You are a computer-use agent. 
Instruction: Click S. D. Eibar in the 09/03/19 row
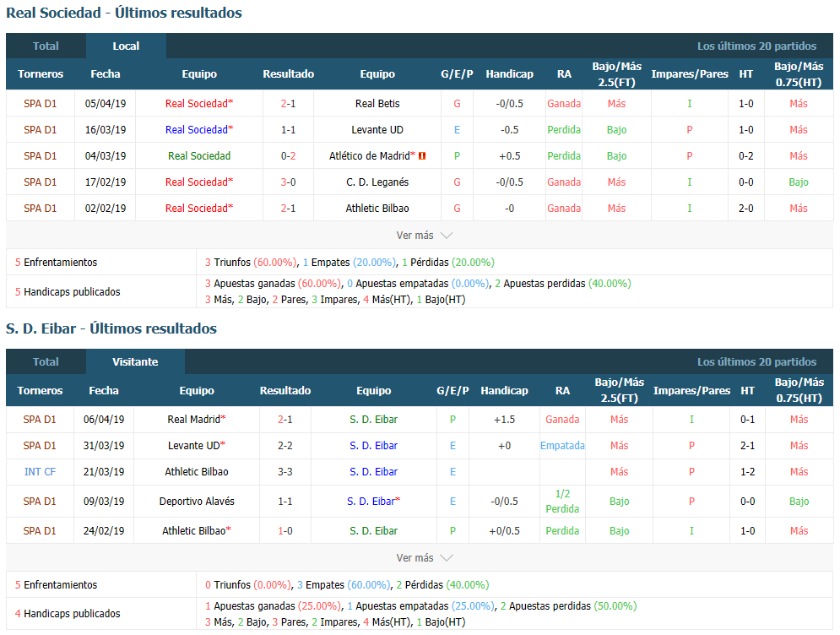tap(371, 502)
